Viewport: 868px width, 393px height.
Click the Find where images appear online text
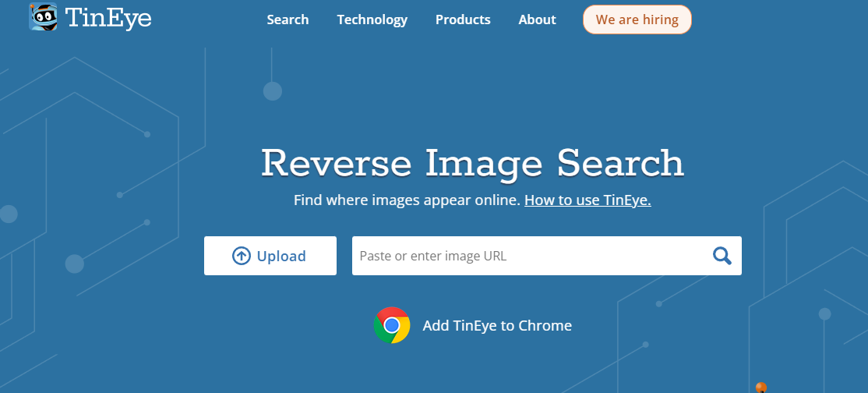[407, 200]
